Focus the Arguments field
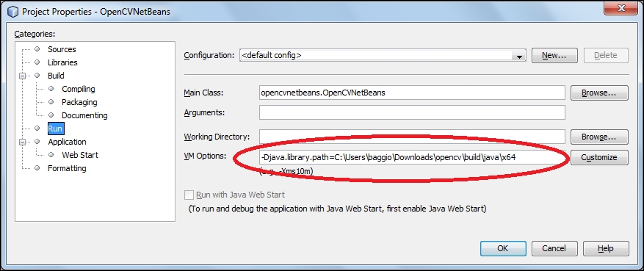The width and height of the screenshot is (644, 271). click(412, 112)
